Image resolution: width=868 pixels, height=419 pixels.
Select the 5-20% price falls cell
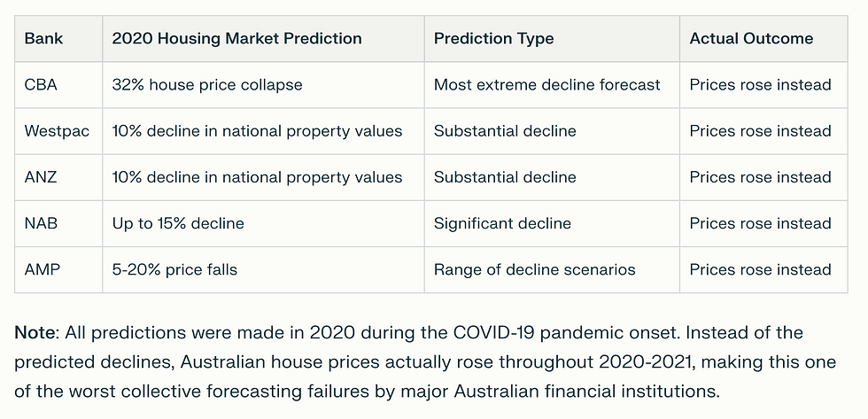(174, 269)
